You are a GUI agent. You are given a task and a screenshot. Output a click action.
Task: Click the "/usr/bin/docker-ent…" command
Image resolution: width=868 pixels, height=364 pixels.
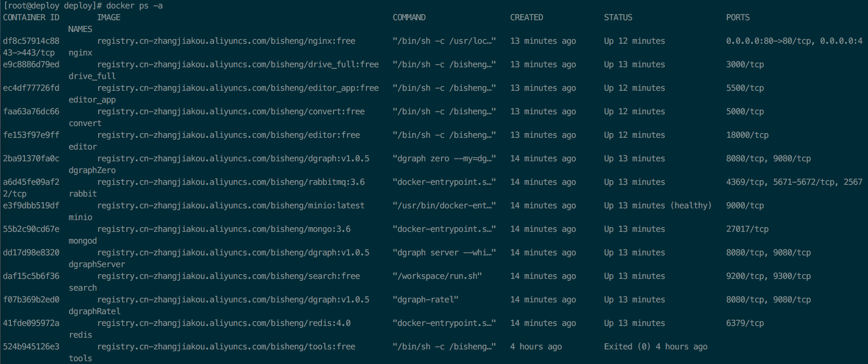[x=444, y=206]
